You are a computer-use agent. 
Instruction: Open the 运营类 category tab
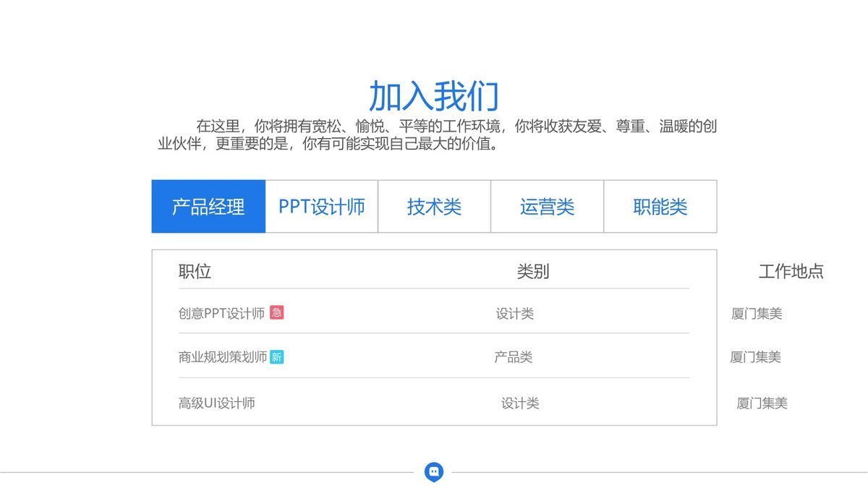[x=548, y=207]
